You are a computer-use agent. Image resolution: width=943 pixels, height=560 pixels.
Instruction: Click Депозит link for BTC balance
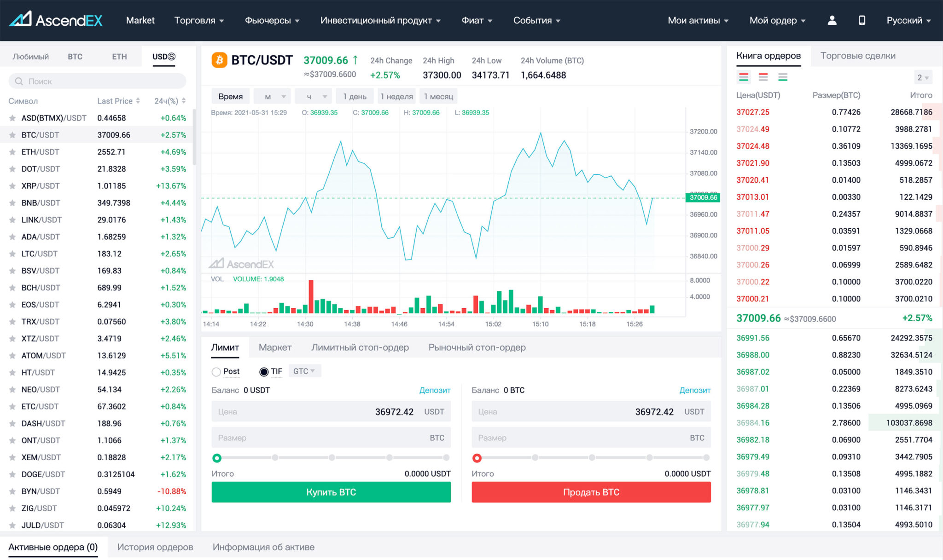pyautogui.click(x=695, y=390)
